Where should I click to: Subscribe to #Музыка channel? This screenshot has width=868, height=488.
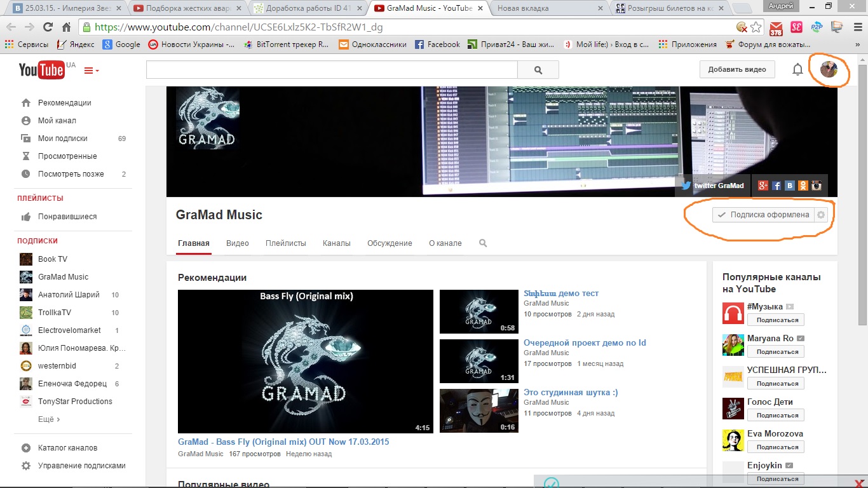click(776, 320)
